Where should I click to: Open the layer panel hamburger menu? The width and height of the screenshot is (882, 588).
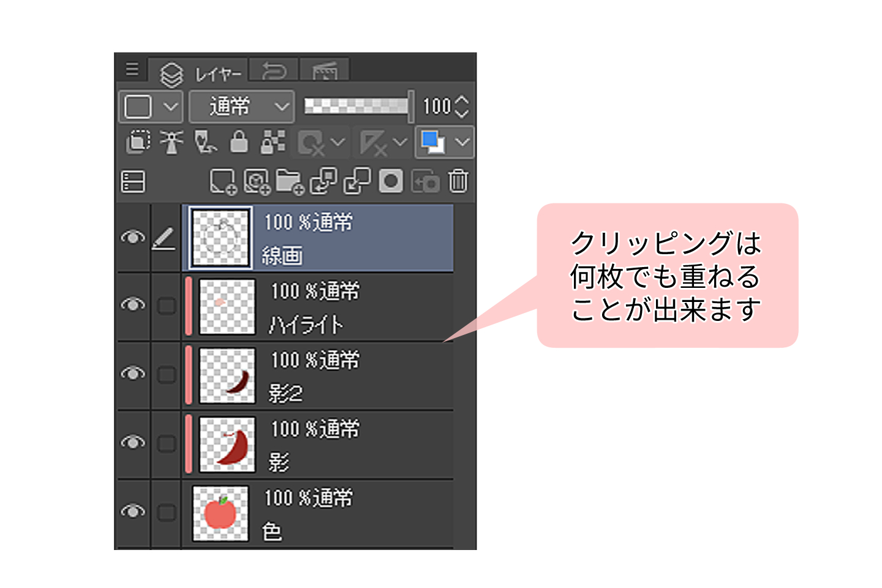tap(132, 69)
